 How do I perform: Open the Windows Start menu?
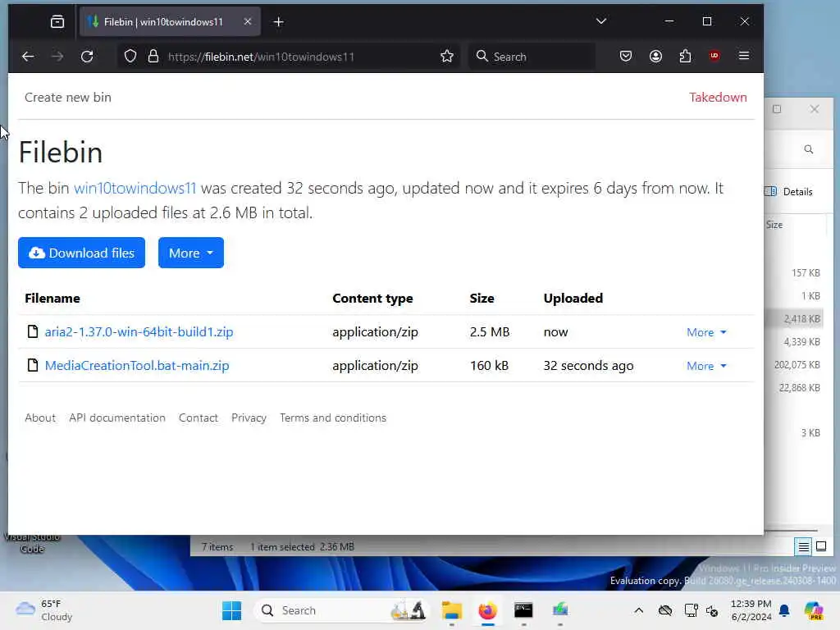tap(231, 610)
